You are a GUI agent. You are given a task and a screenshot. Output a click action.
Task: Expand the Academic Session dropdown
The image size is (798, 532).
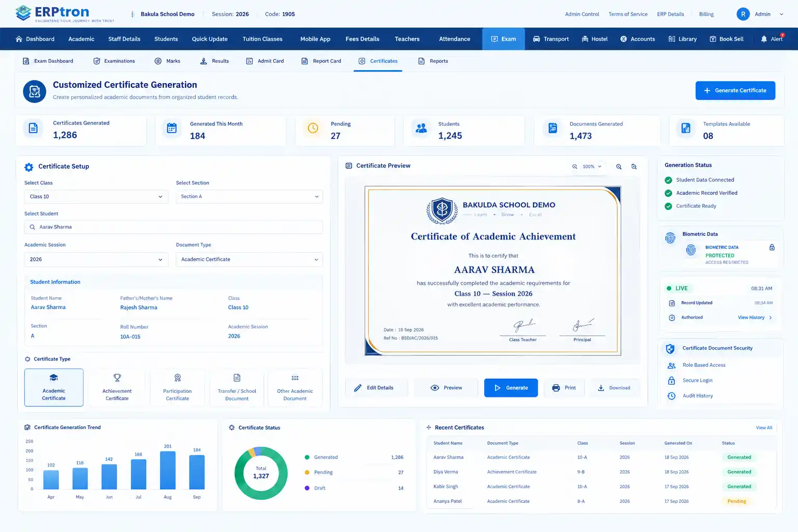click(96, 259)
